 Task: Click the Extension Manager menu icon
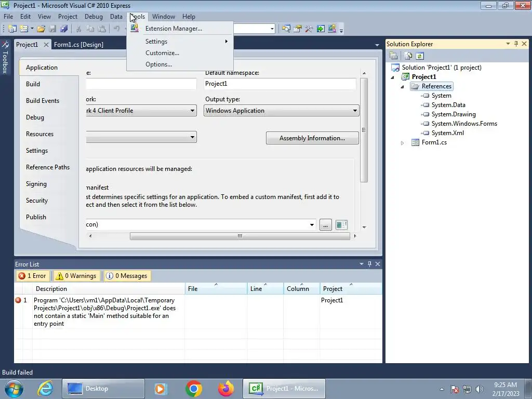point(135,28)
